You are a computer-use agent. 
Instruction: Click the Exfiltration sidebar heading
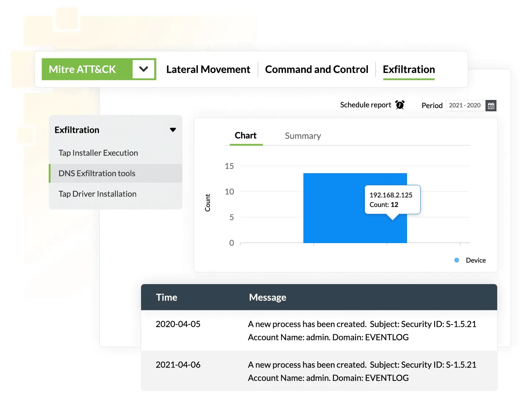[77, 130]
